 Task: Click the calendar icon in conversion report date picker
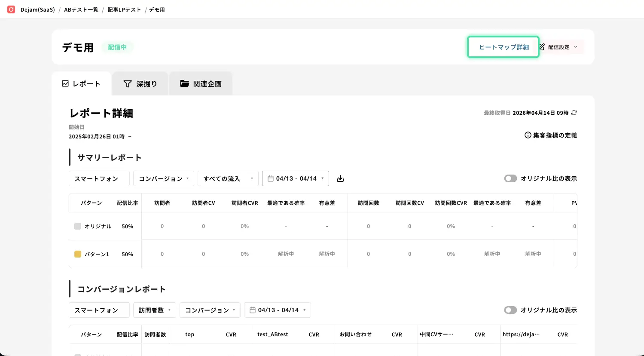[x=253, y=310]
